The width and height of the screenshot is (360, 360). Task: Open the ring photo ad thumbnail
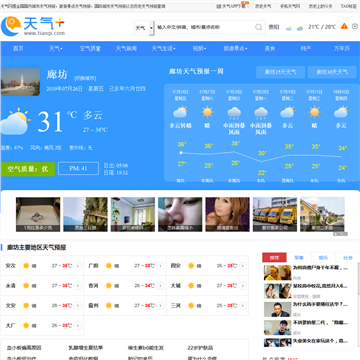[38, 214]
